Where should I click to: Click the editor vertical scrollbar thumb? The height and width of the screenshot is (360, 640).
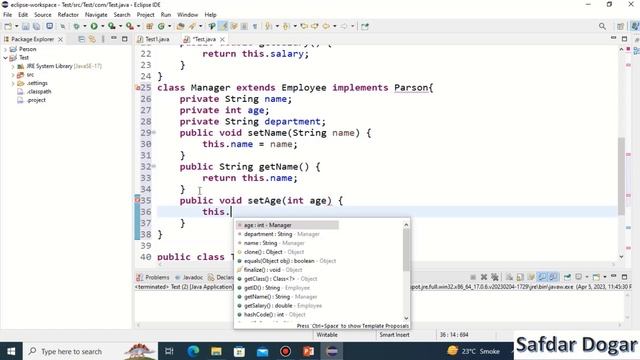tap(621, 176)
